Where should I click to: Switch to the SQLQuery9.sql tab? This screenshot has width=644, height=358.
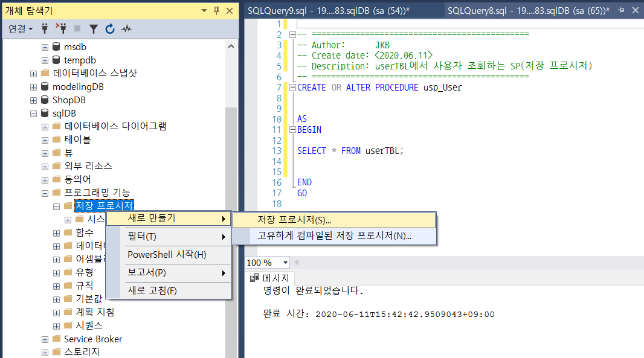point(329,11)
